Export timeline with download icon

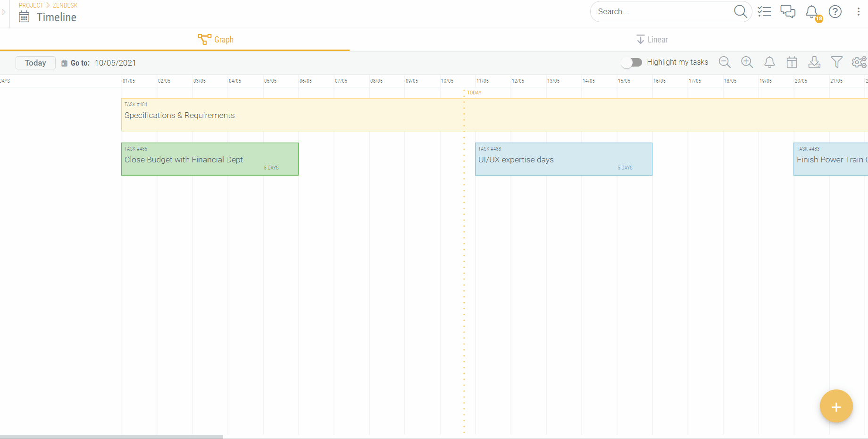(x=814, y=62)
